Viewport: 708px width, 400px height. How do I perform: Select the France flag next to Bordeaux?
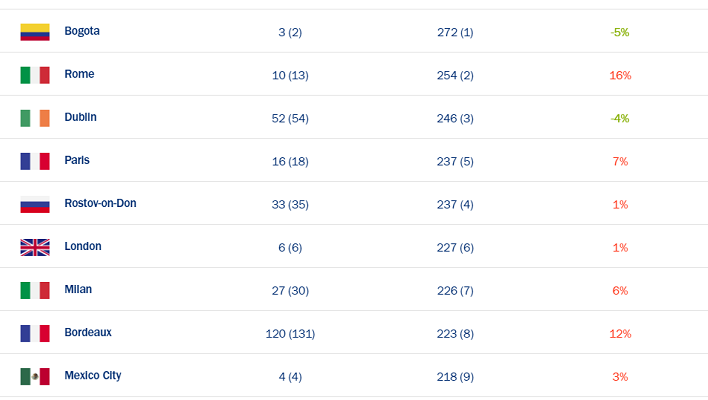pyautogui.click(x=35, y=334)
